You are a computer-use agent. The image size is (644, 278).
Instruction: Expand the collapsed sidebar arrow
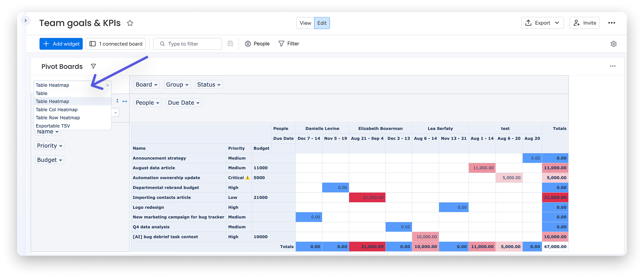click(25, 21)
